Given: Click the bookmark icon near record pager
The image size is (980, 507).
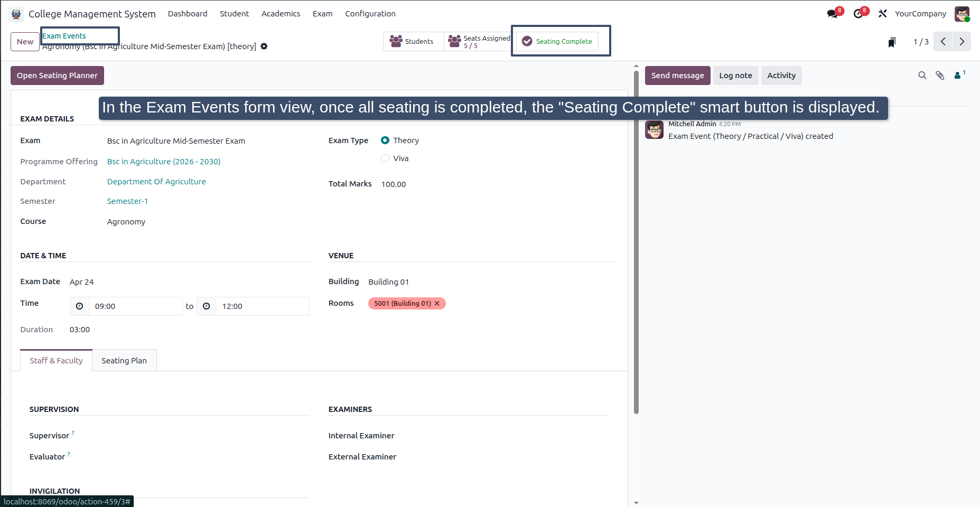Looking at the screenshot, I should coord(892,42).
